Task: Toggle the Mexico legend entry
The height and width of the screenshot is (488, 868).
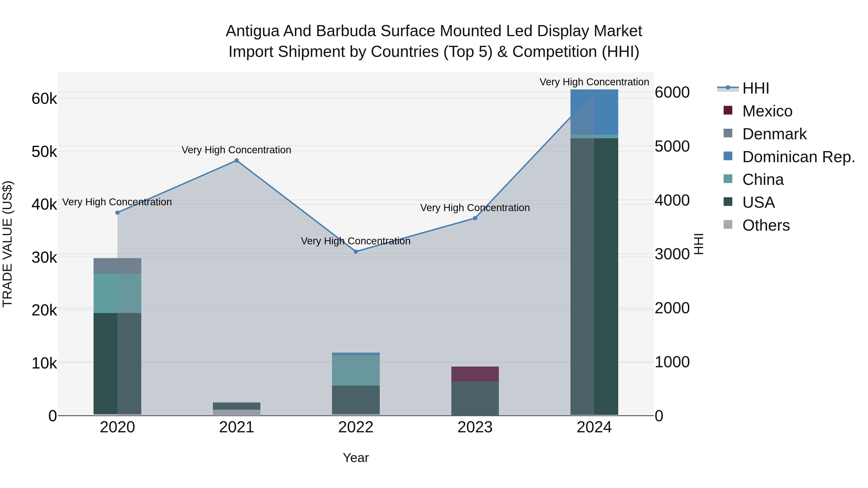Action: [758, 111]
